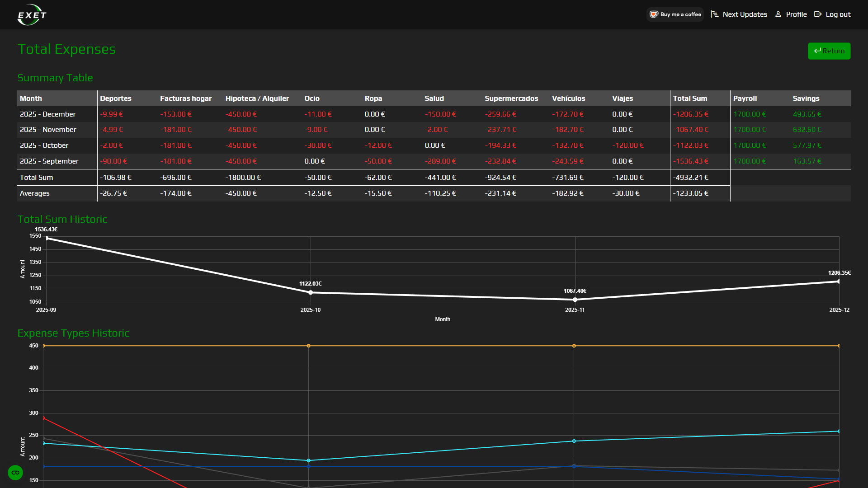868x488 pixels.
Task: Click the 1536.43€ data point on Total Sum Historic
Action: [x=47, y=237]
